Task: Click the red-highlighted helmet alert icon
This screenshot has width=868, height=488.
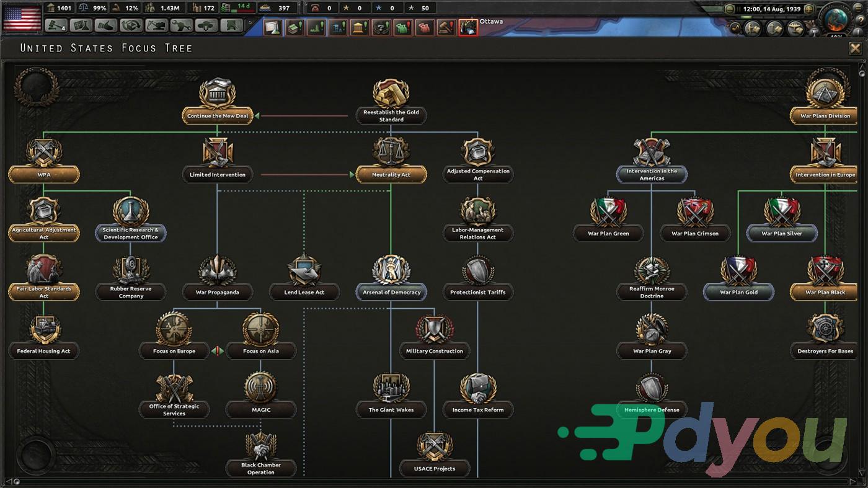Action: click(x=468, y=27)
